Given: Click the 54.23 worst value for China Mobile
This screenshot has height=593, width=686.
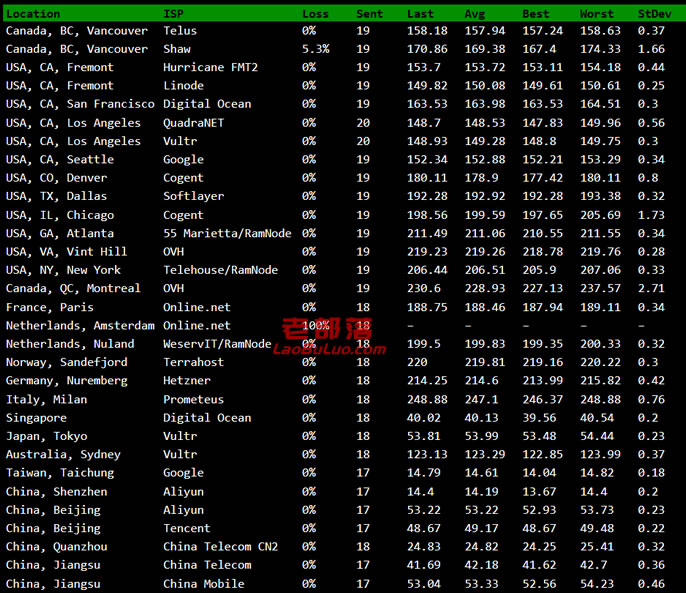Looking at the screenshot, I should (597, 585).
